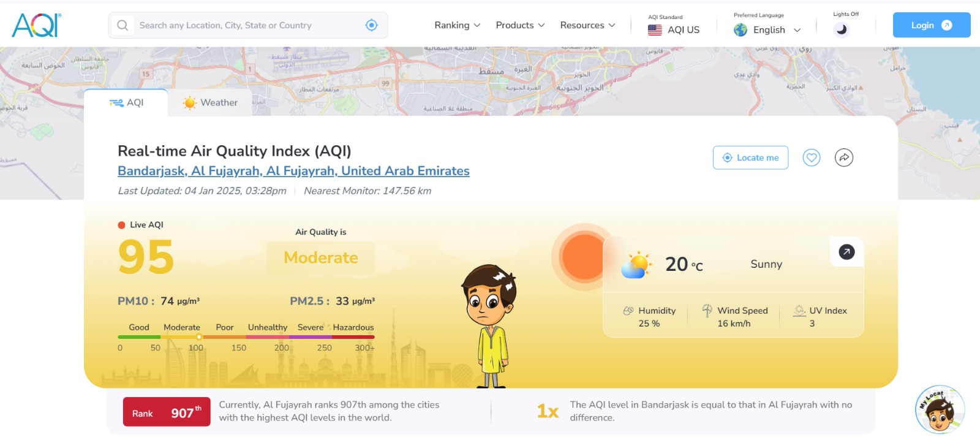Open the Resources menu

[x=587, y=25]
